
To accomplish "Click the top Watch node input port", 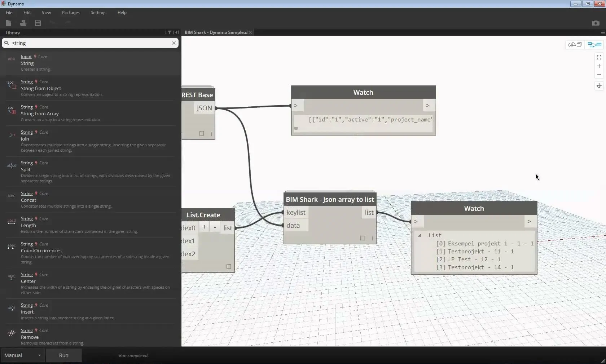I will tap(298, 106).
